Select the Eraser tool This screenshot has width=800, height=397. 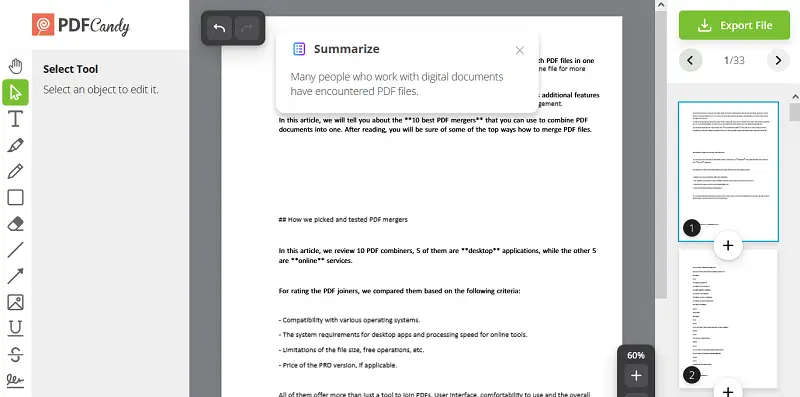[15, 224]
